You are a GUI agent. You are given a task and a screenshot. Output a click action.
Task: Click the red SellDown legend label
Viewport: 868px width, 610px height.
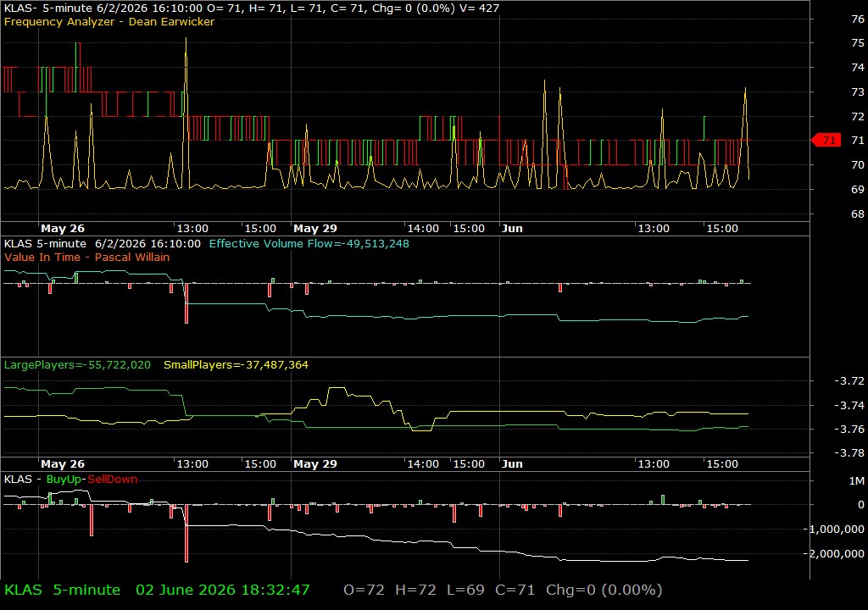pyautogui.click(x=113, y=480)
